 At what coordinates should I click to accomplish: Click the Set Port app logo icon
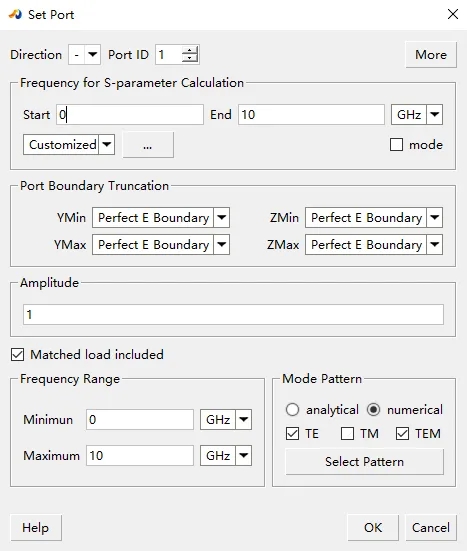(15, 14)
